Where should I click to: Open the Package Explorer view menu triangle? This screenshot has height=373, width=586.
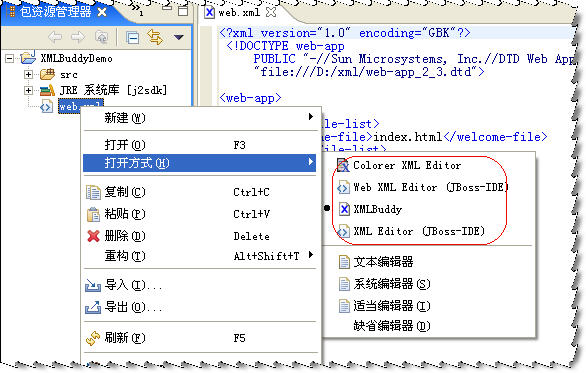[x=179, y=37]
